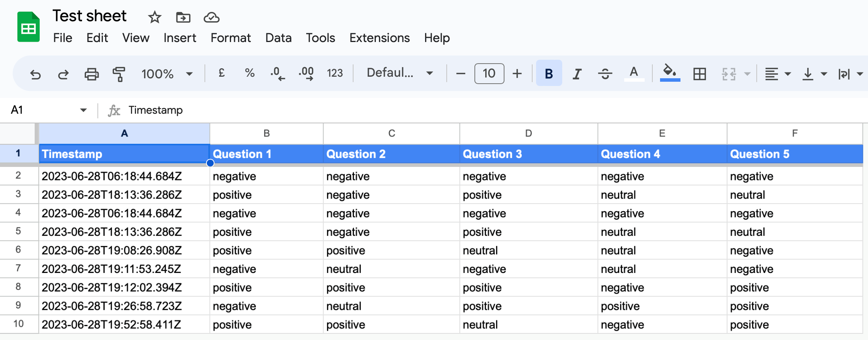The image size is (868, 340).
Task: Star the Test sheet document
Action: [x=155, y=17]
